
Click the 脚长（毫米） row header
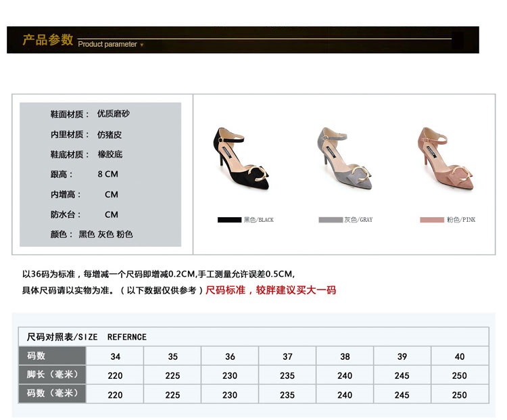click(53, 375)
